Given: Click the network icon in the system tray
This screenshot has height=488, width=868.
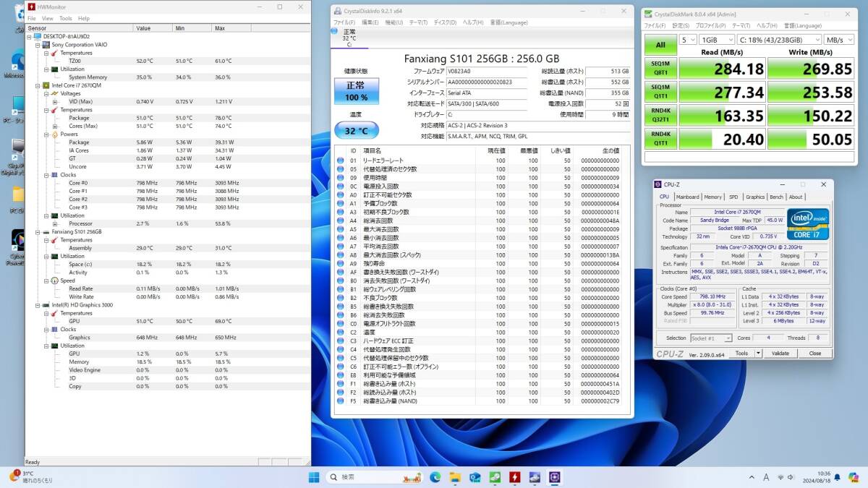Looking at the screenshot, I should pyautogui.click(x=780, y=477).
